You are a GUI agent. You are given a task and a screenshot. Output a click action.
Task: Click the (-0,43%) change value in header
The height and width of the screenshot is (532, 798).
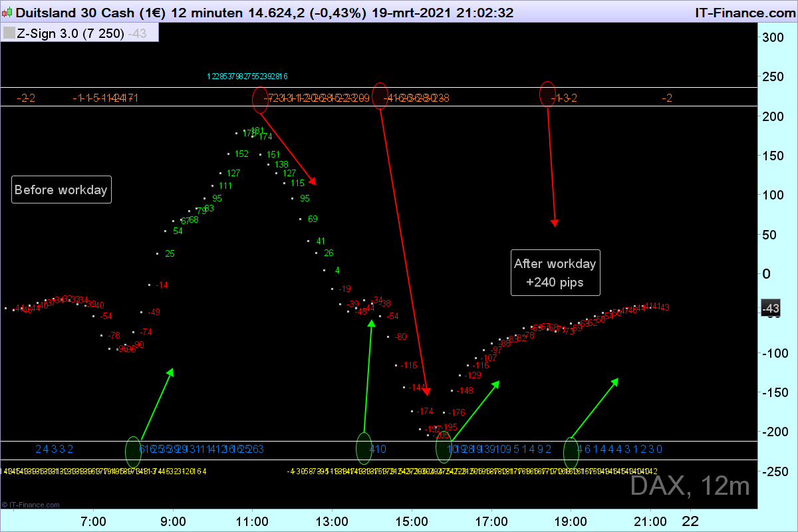point(337,13)
